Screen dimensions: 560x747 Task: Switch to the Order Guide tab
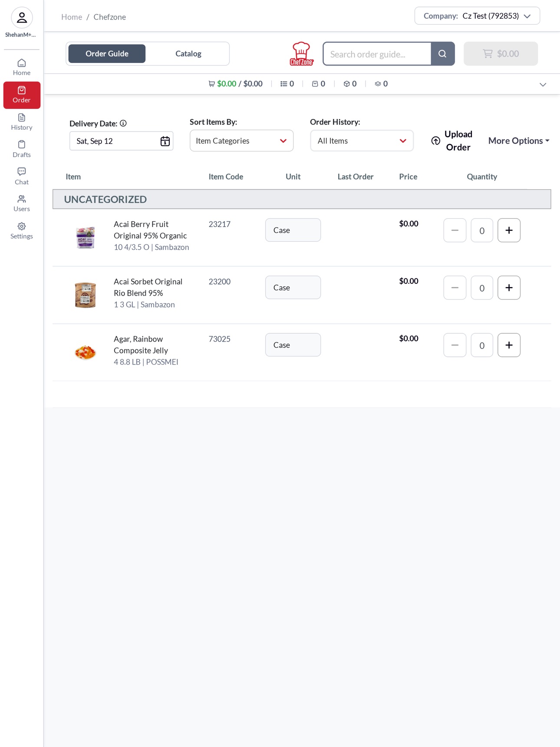tap(107, 54)
